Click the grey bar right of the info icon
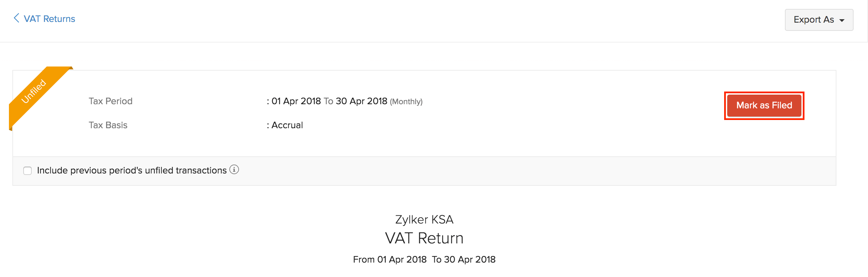Screen dimensions: 868x277 pyautogui.click(x=515, y=171)
